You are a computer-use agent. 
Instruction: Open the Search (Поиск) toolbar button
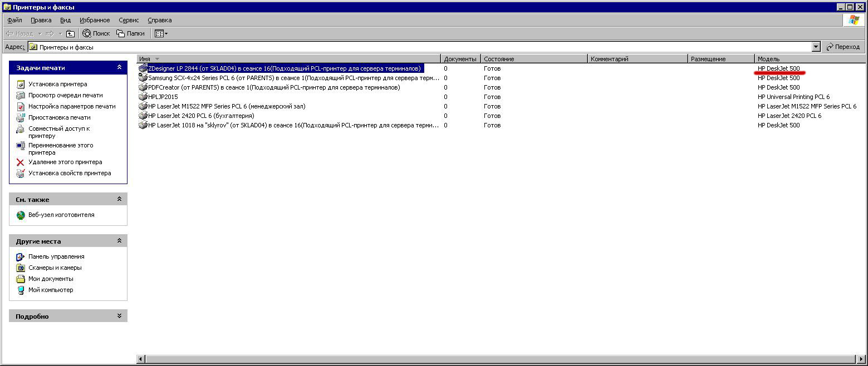(x=96, y=33)
